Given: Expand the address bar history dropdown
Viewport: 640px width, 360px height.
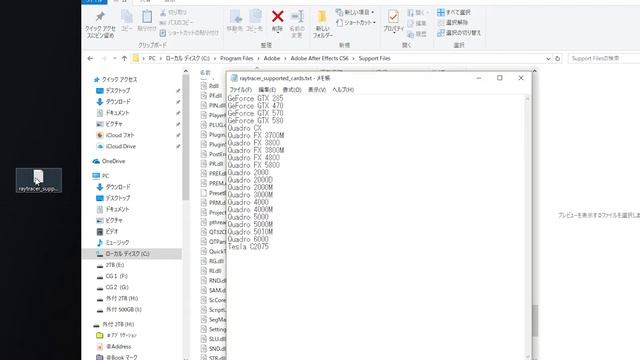Looking at the screenshot, I should click(x=548, y=58).
